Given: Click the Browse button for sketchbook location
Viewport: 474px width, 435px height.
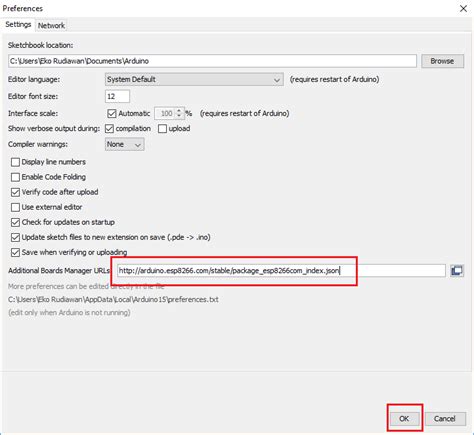Looking at the screenshot, I should [442, 61].
